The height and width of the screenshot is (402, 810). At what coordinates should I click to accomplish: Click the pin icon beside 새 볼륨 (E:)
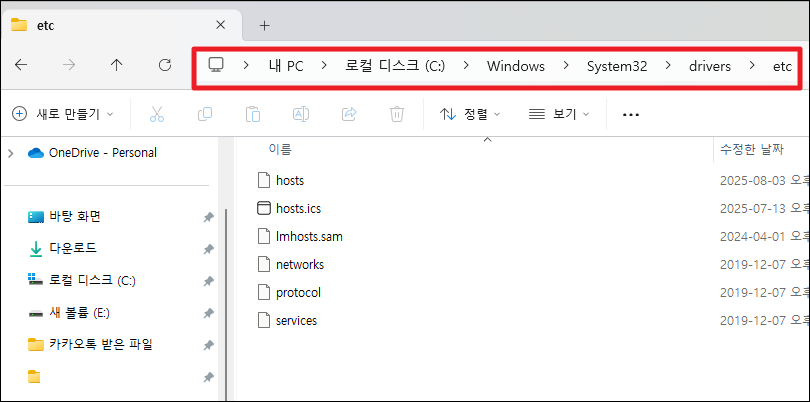click(x=208, y=313)
